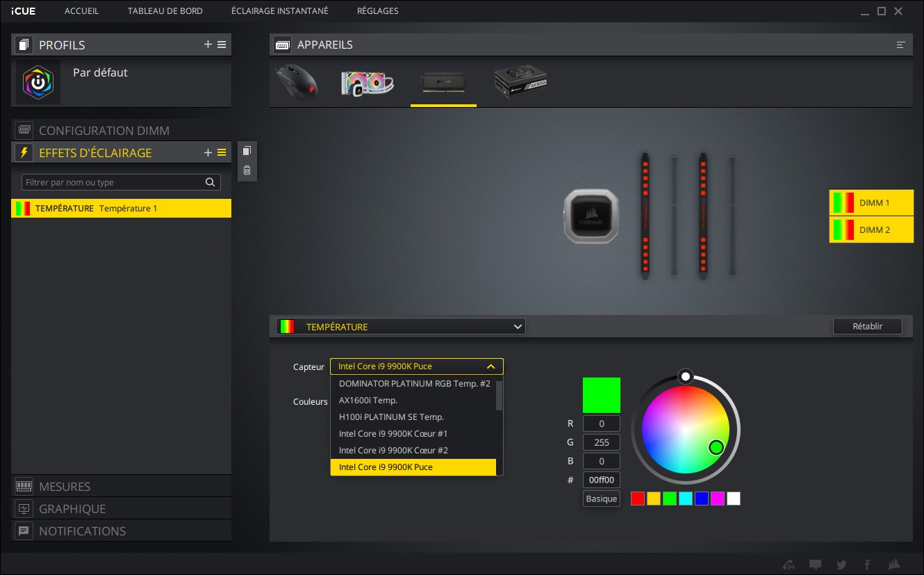
Task: Select the Température 1 lighting effect
Action: pyautogui.click(x=121, y=209)
